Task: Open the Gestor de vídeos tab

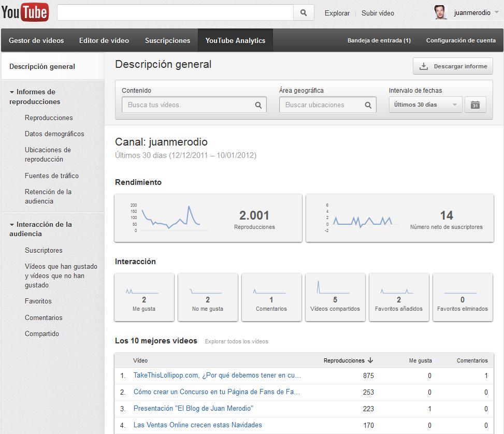Action: (36, 40)
